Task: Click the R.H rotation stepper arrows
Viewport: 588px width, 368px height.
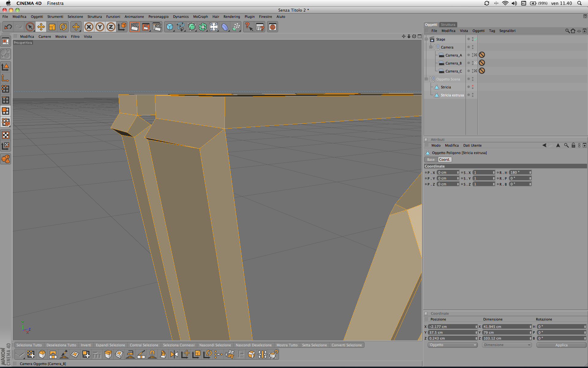Action: [530, 173]
